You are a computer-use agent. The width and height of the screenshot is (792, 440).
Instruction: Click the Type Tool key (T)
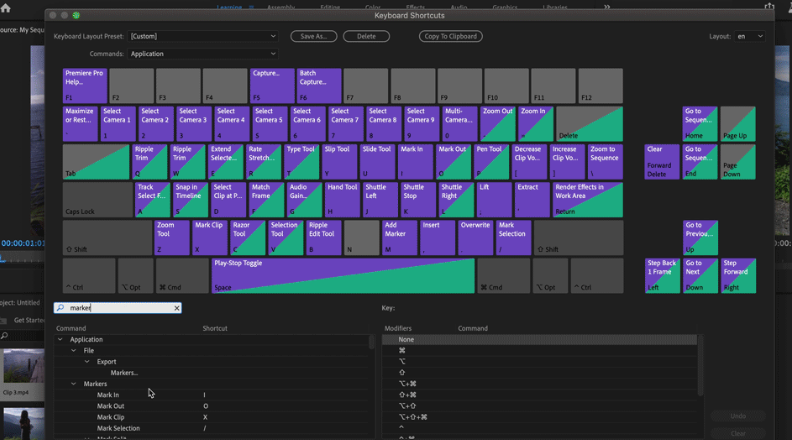point(302,161)
